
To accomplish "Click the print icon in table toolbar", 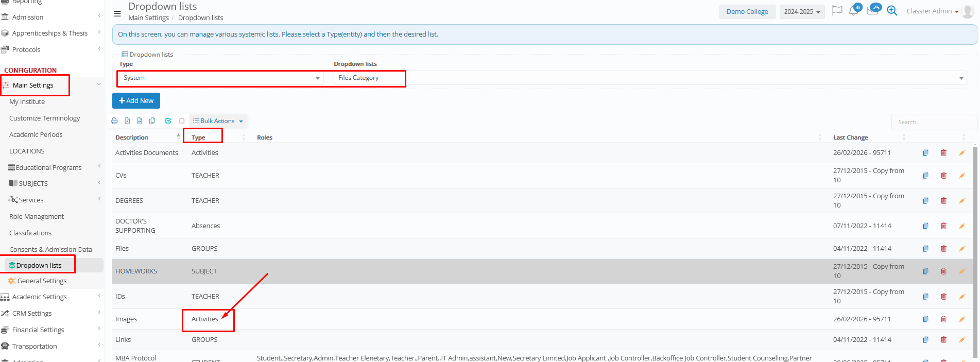I will [114, 121].
